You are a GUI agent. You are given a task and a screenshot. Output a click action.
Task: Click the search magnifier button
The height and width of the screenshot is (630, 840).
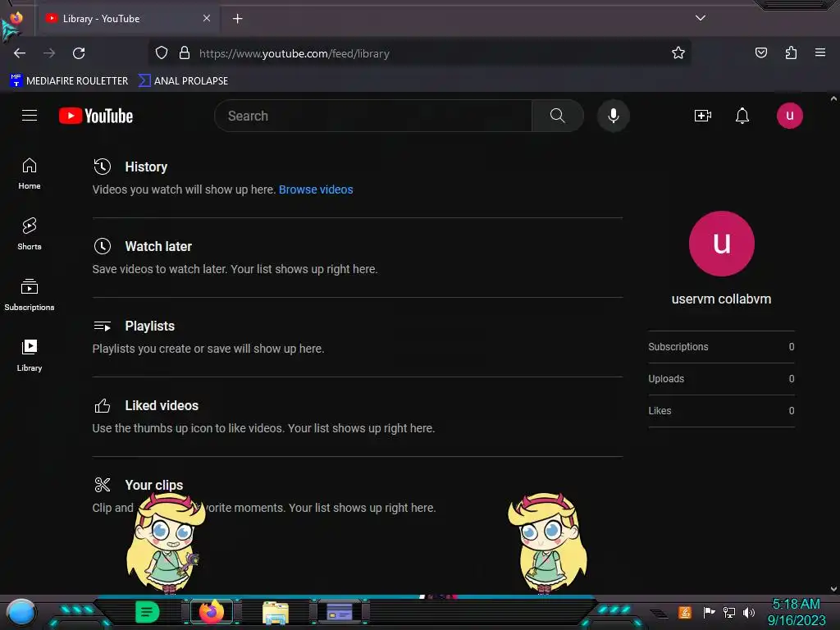558,116
